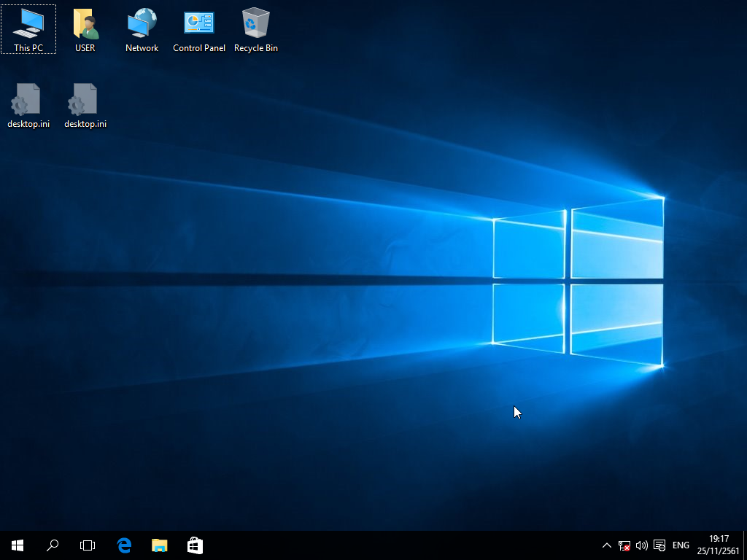Expand the hidden system tray icons
747x560 pixels.
(x=606, y=545)
